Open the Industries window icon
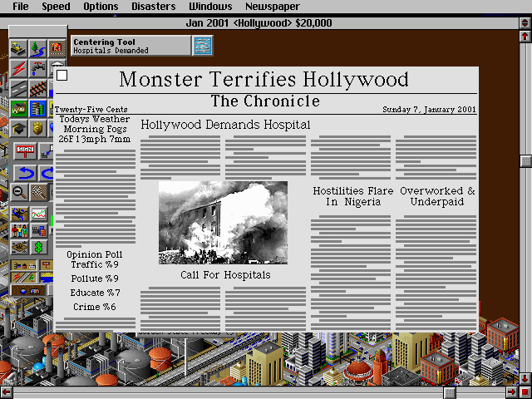This screenshot has height=399, width=532. pos(39,231)
